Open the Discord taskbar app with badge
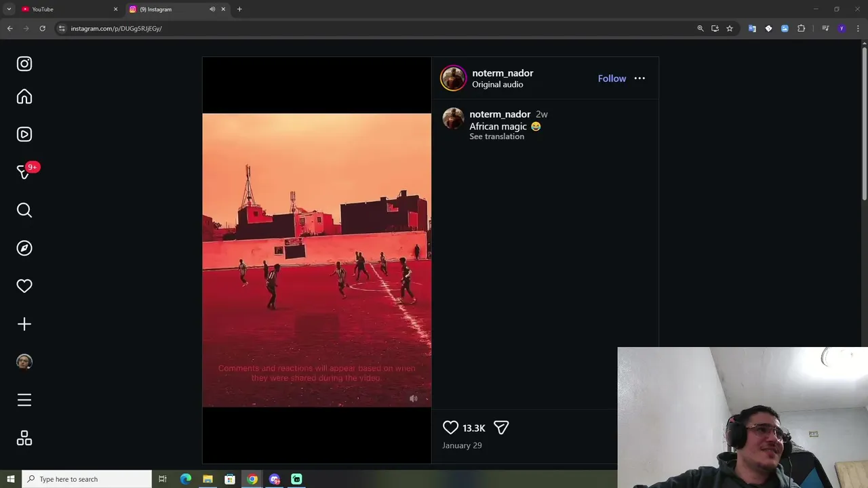 coord(275,479)
